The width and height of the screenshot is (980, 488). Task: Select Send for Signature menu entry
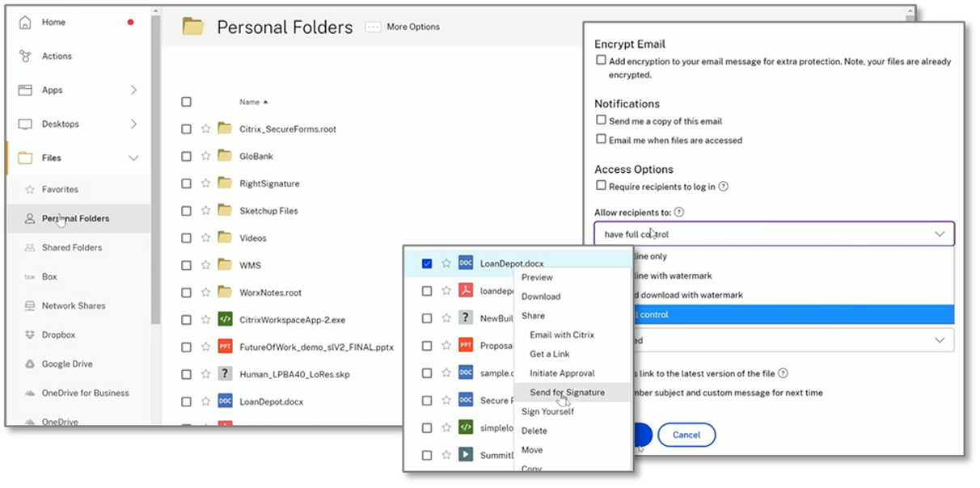[567, 393]
